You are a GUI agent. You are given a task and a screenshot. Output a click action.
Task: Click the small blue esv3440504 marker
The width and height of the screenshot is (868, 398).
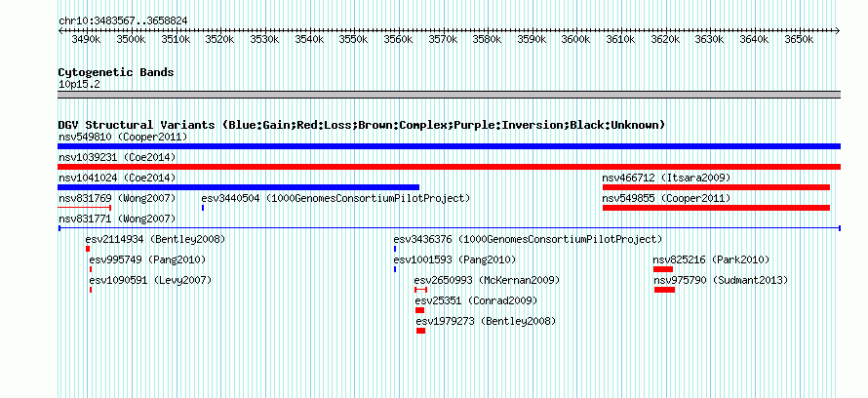(203, 208)
